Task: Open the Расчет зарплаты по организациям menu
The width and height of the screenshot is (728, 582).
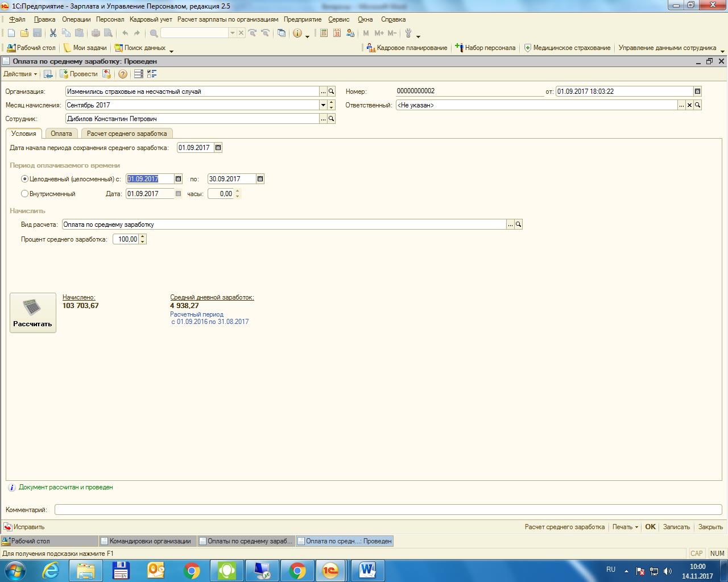Action: (227, 19)
